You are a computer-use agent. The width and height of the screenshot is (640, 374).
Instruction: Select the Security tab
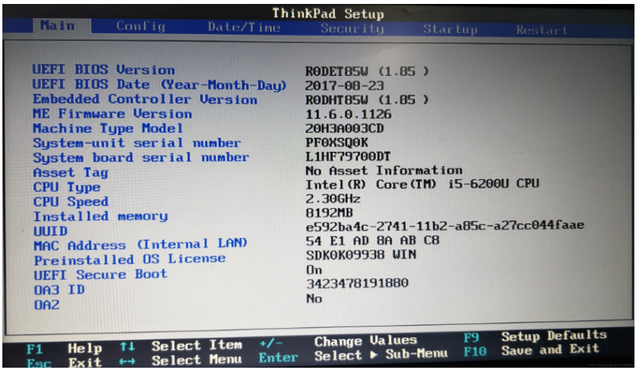(352, 29)
